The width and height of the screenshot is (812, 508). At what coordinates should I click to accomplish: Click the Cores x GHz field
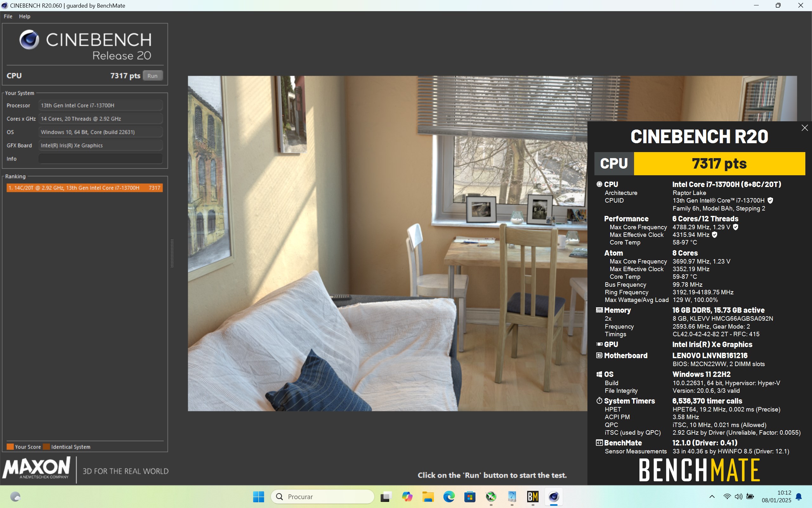pyautogui.click(x=100, y=119)
